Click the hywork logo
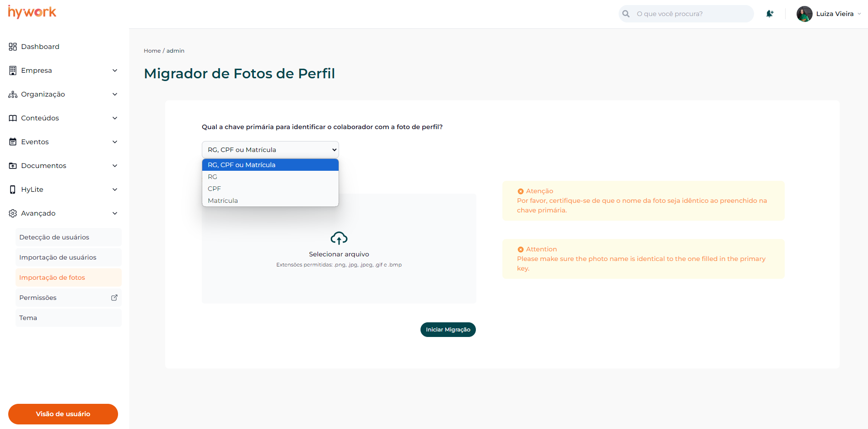This screenshot has width=868, height=429. pos(32,12)
